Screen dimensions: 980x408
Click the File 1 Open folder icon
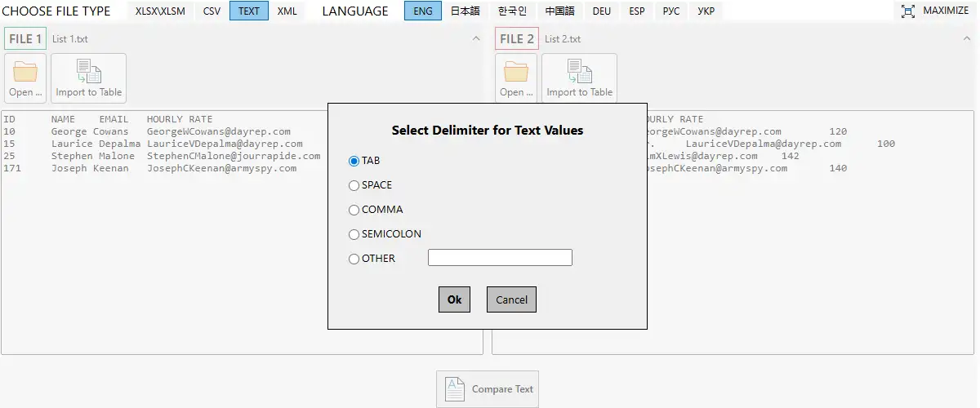(x=25, y=73)
